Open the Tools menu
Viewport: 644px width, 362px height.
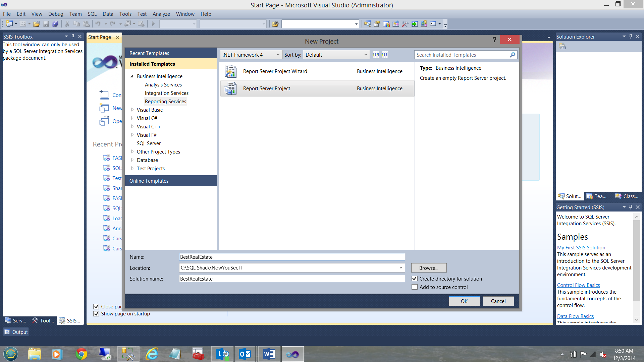pos(125,14)
